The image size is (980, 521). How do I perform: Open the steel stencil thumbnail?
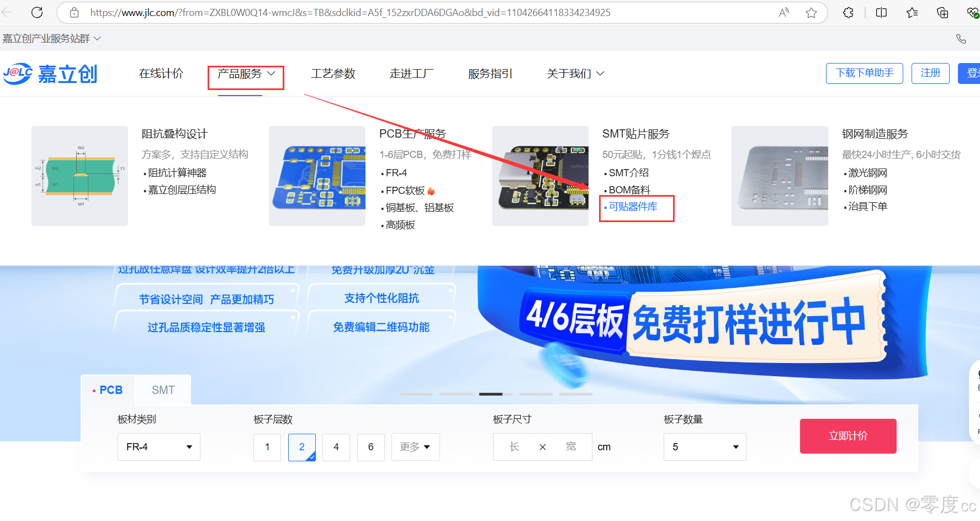pos(780,176)
